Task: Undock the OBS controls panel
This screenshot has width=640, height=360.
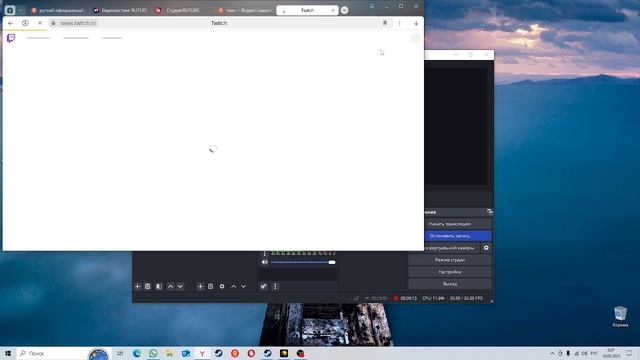Action: point(489,212)
